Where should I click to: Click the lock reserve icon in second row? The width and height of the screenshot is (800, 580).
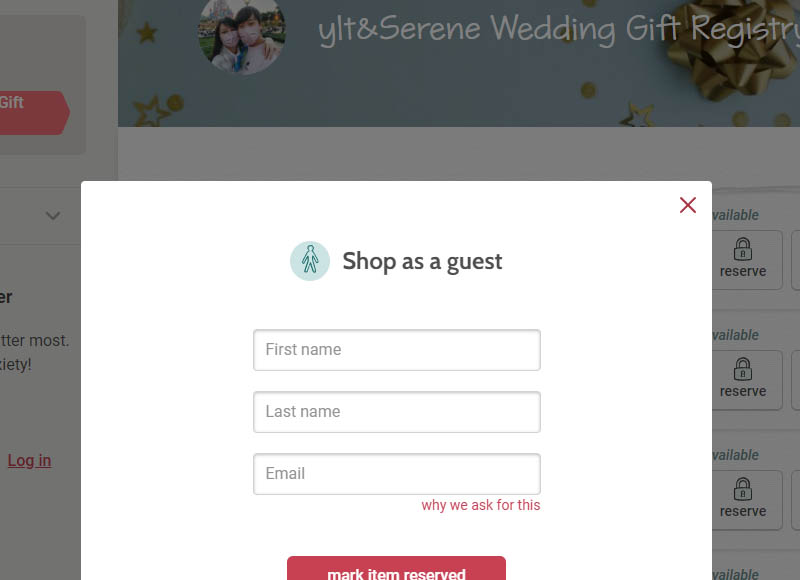coord(743,379)
